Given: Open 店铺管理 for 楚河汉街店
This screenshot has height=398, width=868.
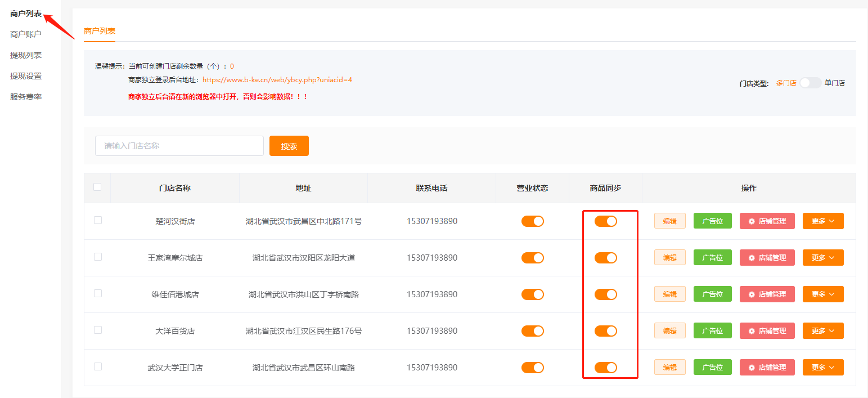Looking at the screenshot, I should [x=767, y=221].
